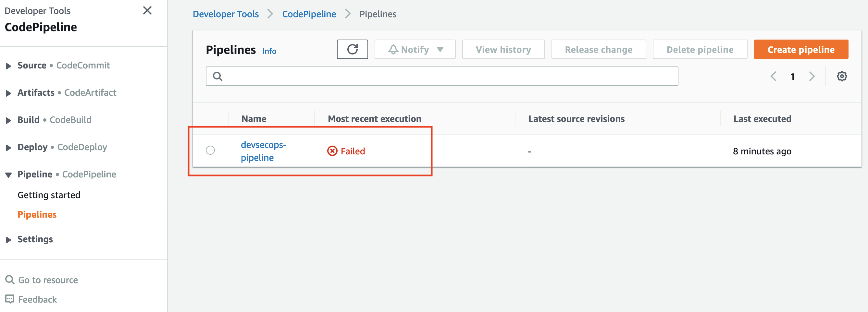
Task: Click the Failed status icon
Action: pos(332,151)
